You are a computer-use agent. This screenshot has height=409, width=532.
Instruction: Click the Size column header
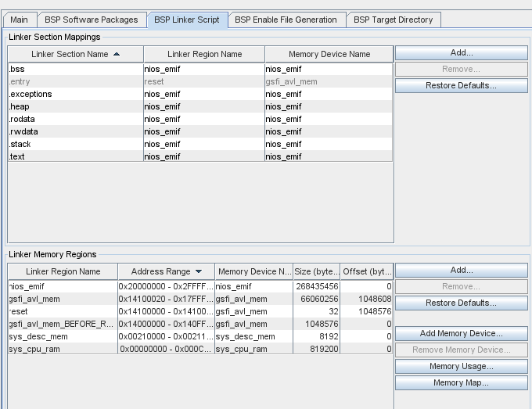pos(316,271)
